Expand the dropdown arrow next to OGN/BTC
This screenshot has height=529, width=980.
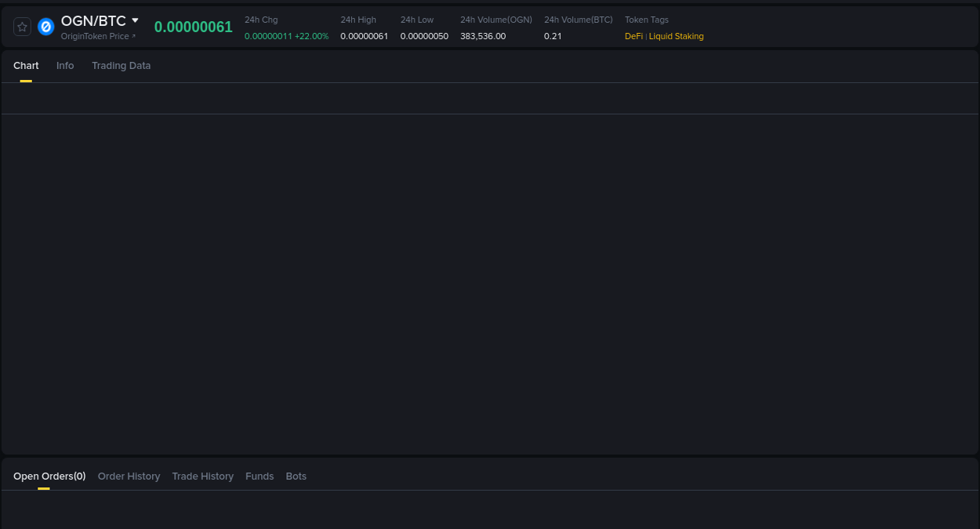point(135,20)
